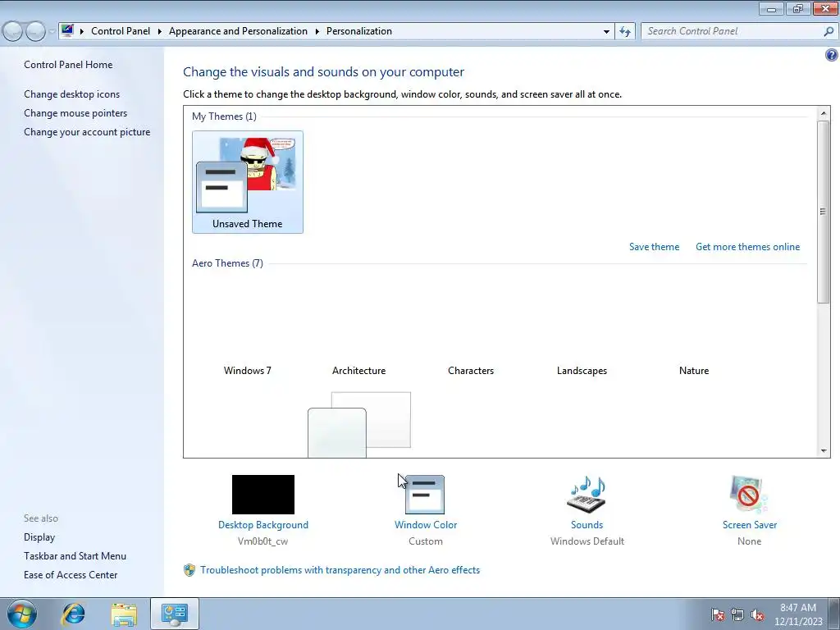Click the search magnifier icon
Image resolution: width=840 pixels, height=630 pixels.
(829, 31)
